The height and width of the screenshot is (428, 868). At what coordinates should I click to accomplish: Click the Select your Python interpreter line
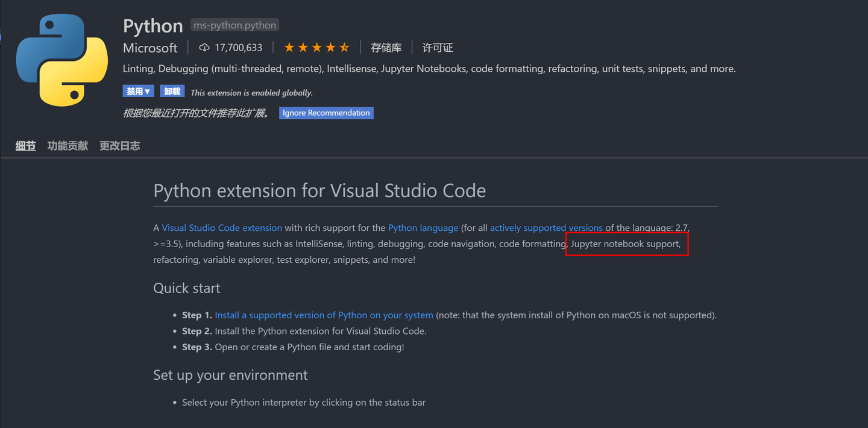pos(304,402)
